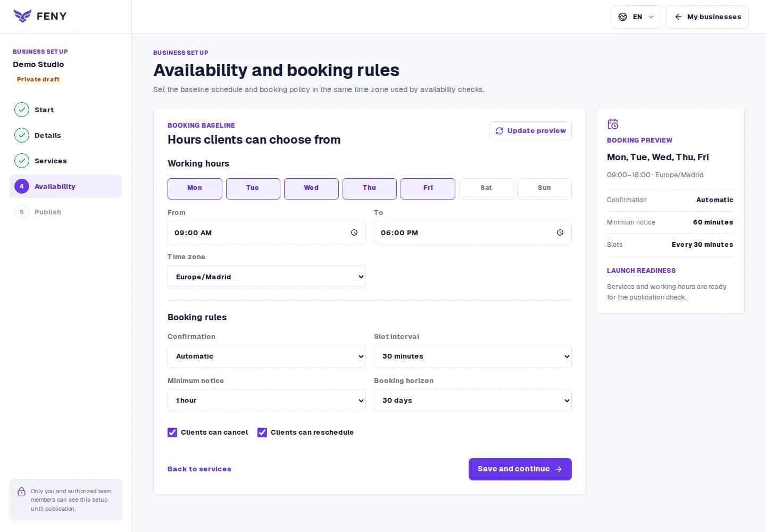Click the globe language icon
The height and width of the screenshot is (532, 766).
pyautogui.click(x=622, y=17)
